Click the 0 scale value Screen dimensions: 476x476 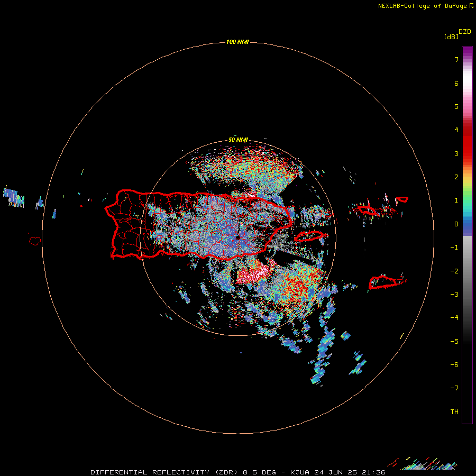coord(456,224)
